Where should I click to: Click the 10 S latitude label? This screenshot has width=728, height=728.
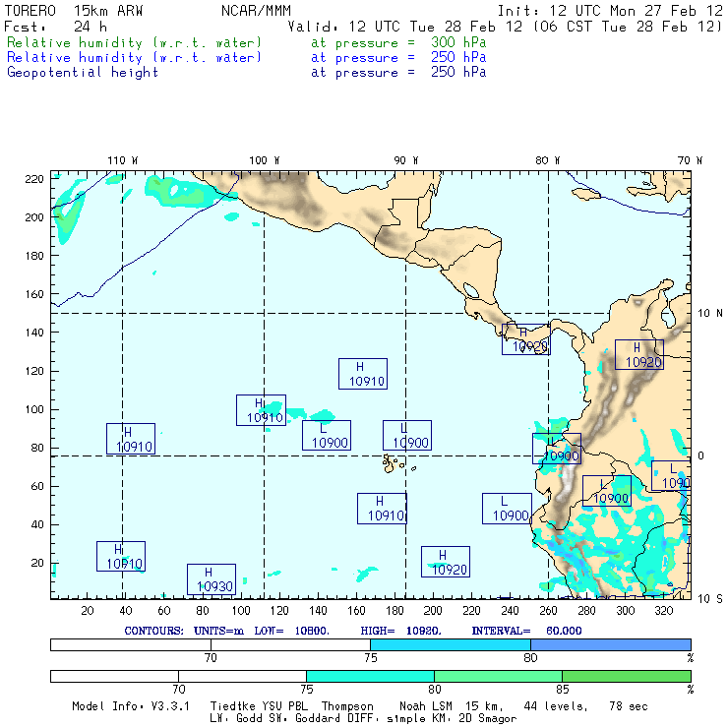pos(710,598)
